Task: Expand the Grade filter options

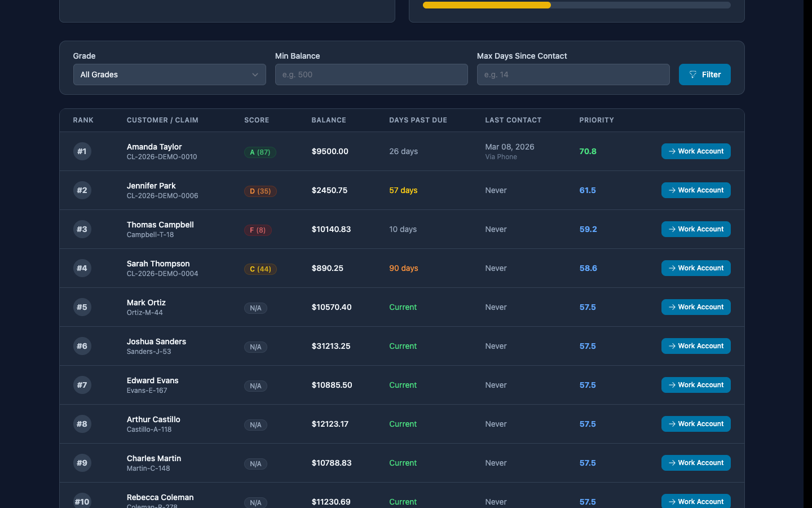Action: click(x=169, y=75)
